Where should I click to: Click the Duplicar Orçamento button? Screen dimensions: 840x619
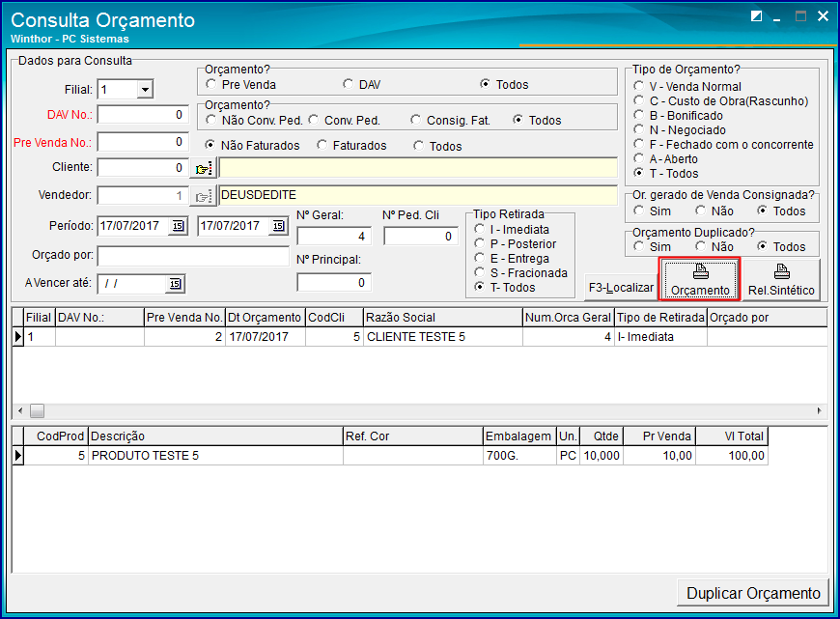(753, 593)
